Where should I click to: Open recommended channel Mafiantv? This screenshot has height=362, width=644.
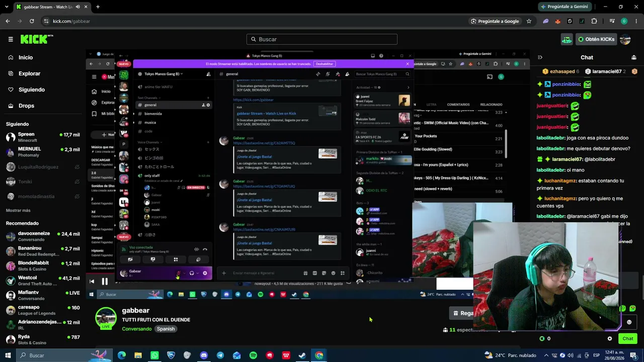click(x=43, y=295)
